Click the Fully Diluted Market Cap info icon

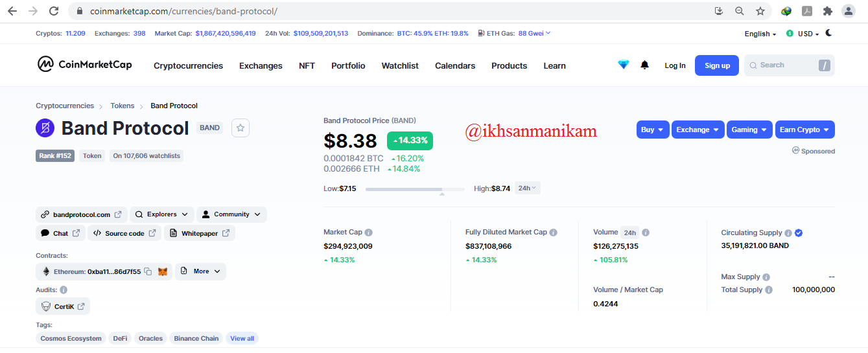(553, 233)
